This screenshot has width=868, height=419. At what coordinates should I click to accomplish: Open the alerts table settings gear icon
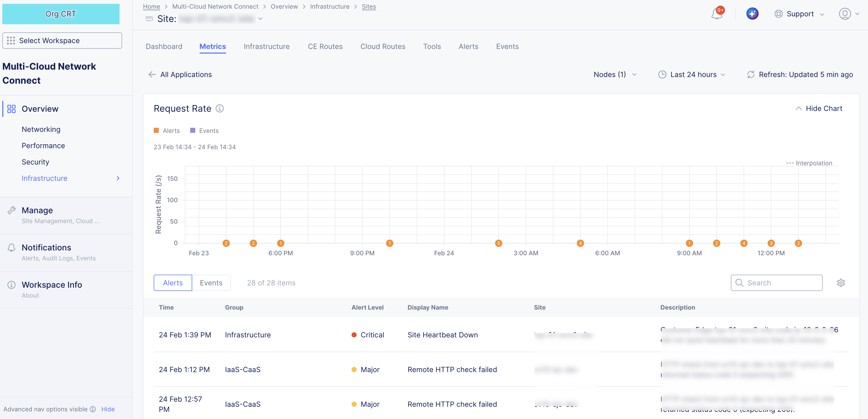[x=841, y=283]
